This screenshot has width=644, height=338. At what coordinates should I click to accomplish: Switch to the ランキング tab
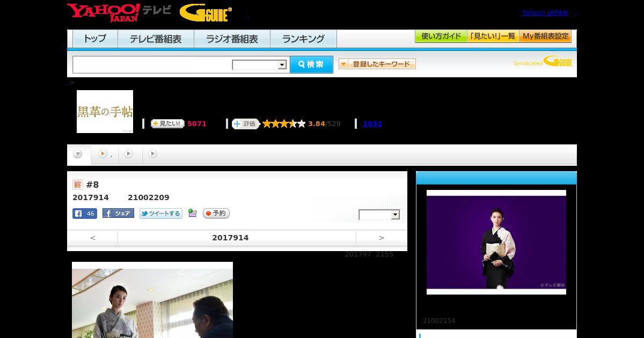coord(303,39)
